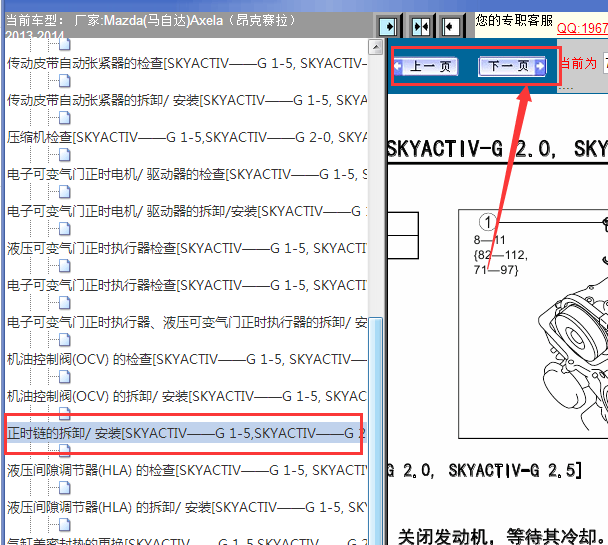608x545 pixels.
Task: Open 传动皮带自动张紧器的拆卸/安装 tree entry
Action: coord(187,100)
